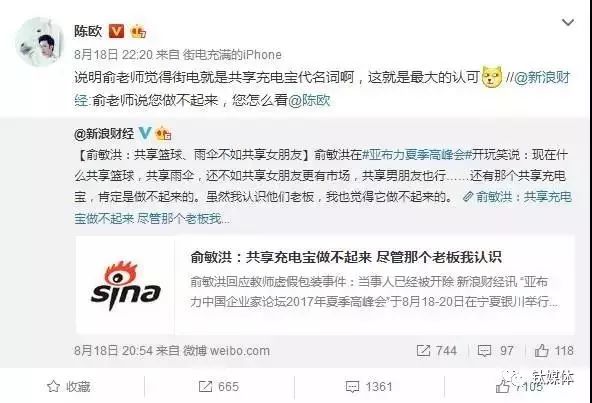Screen dimensions: 592x403
Task: Open the @陈欧 mention link
Action: 309,100
